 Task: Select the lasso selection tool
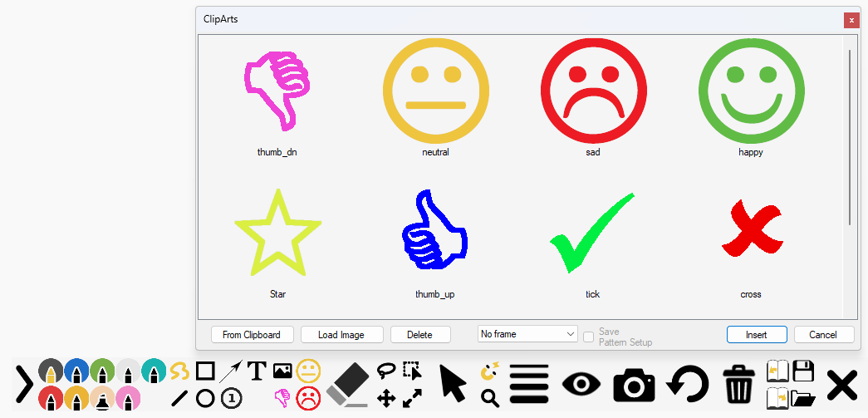(386, 370)
